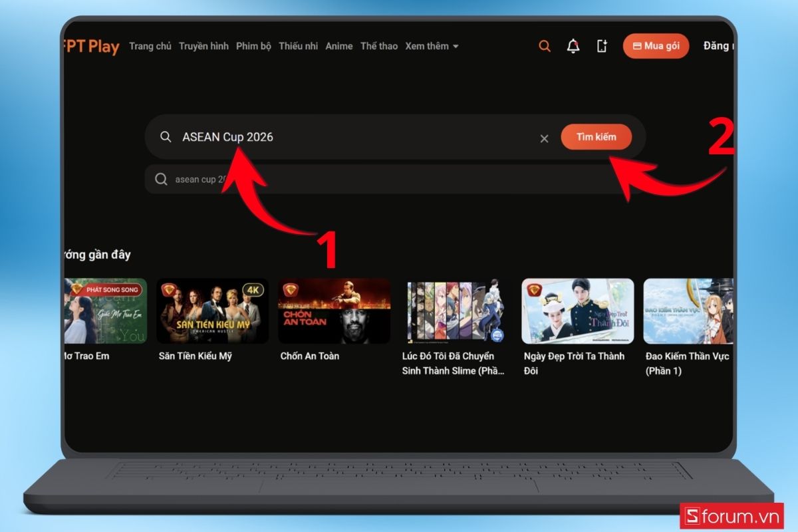Image resolution: width=798 pixels, height=532 pixels.
Task: Open the Trang chủ menu item
Action: click(x=150, y=47)
